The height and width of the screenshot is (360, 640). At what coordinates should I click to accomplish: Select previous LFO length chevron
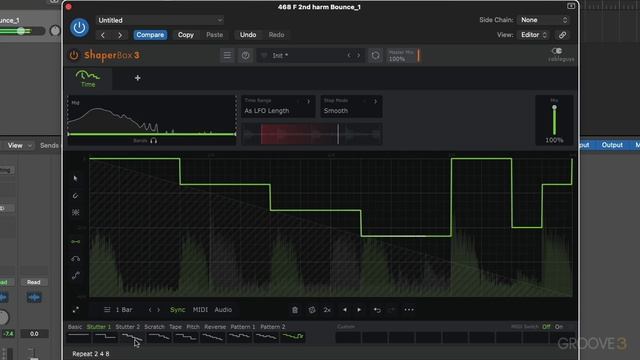tap(150, 310)
